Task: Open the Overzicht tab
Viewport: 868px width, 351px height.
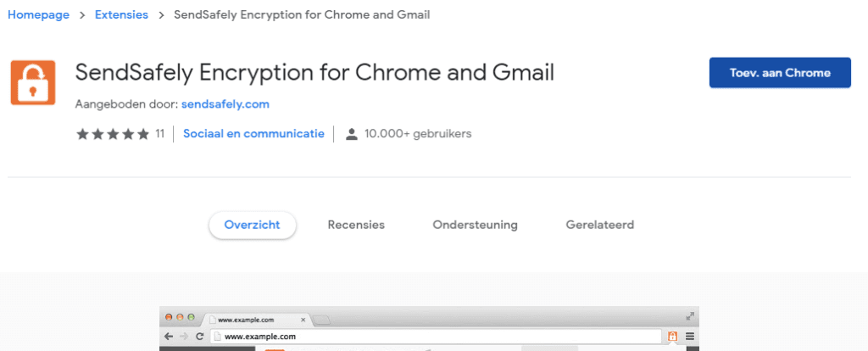Action: (253, 226)
